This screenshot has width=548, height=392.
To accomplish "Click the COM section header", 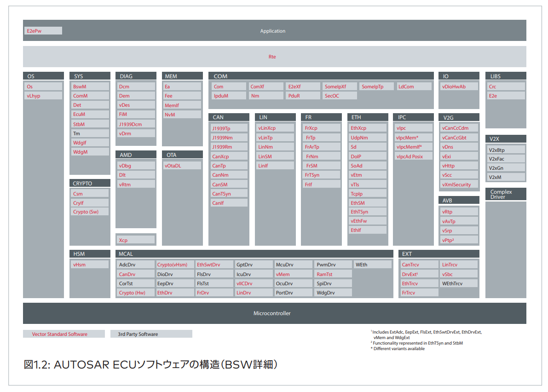I will pyautogui.click(x=321, y=76).
